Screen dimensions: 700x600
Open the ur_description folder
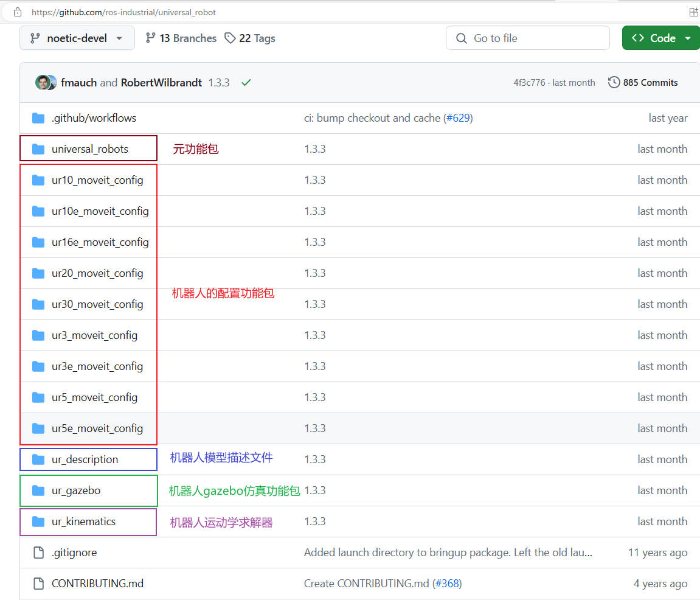coord(85,459)
